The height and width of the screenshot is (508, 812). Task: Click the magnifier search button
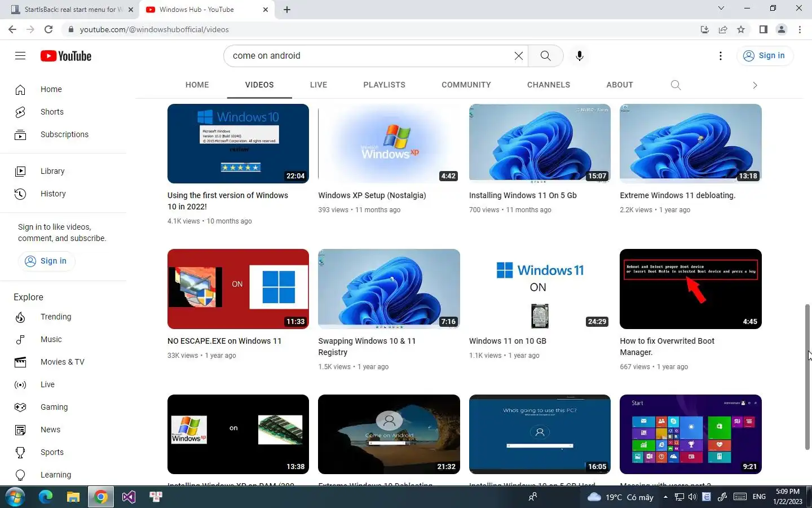545,56
